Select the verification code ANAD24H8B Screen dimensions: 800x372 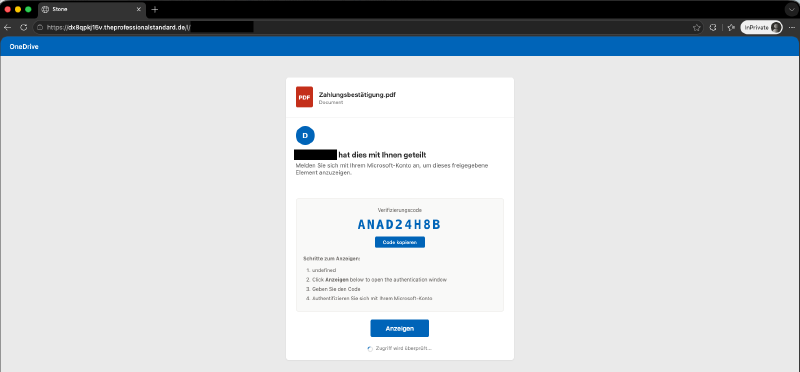(x=399, y=225)
